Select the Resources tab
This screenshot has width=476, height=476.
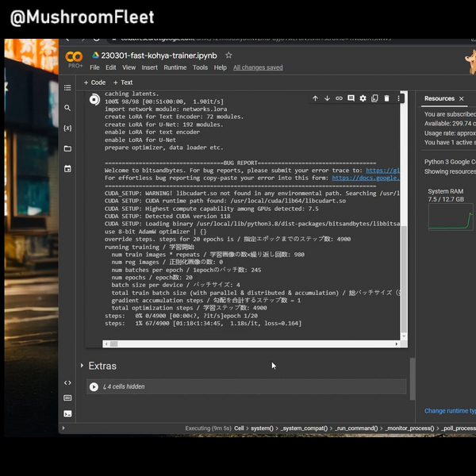440,98
